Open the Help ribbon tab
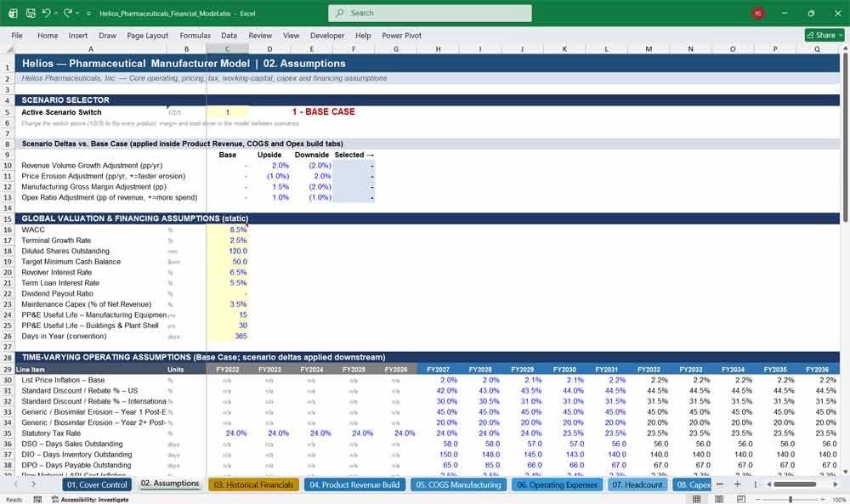The height and width of the screenshot is (504, 850). click(x=363, y=35)
